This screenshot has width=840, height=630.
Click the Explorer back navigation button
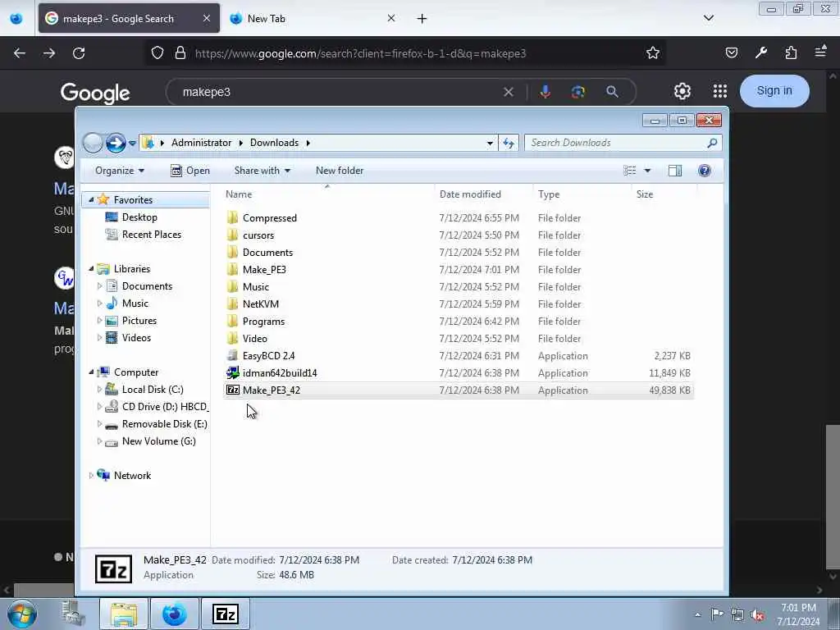(x=93, y=143)
